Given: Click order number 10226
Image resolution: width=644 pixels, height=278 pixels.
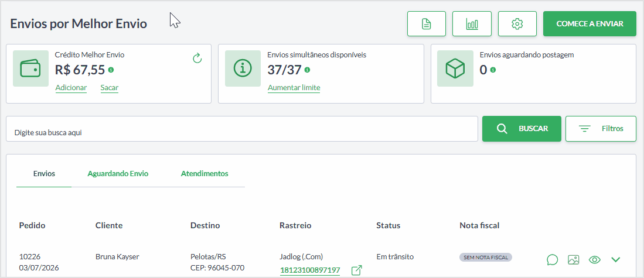Looking at the screenshot, I should pos(28,257).
